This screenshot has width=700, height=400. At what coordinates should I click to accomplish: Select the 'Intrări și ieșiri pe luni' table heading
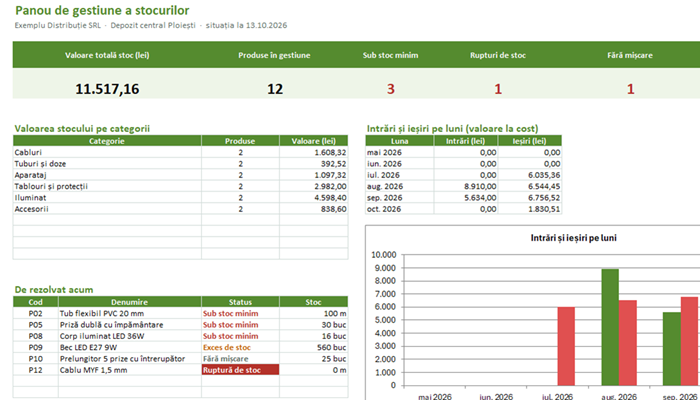pyautogui.click(x=452, y=129)
